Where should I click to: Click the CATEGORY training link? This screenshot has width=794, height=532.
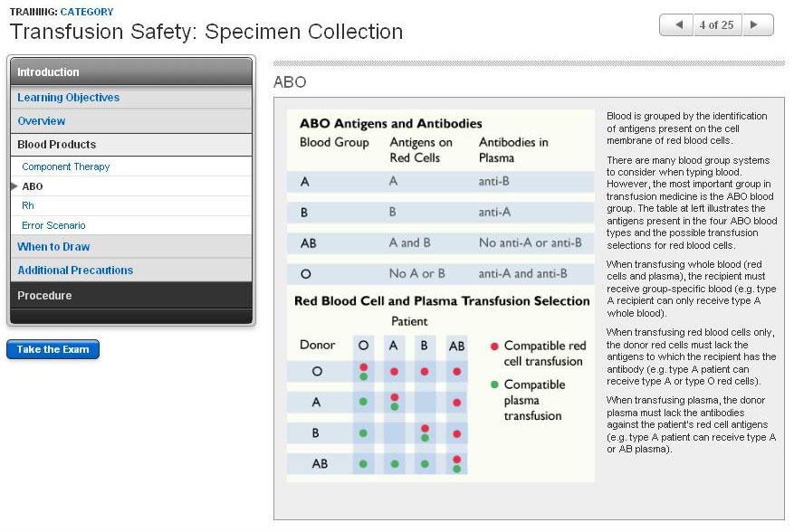click(x=87, y=12)
